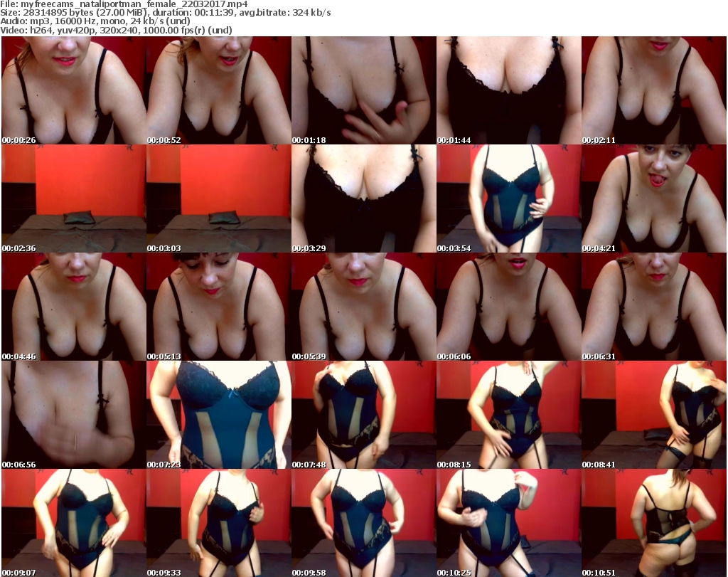Pick the empty-room frame at 00:03:03
The image size is (728, 577).
pos(219,198)
